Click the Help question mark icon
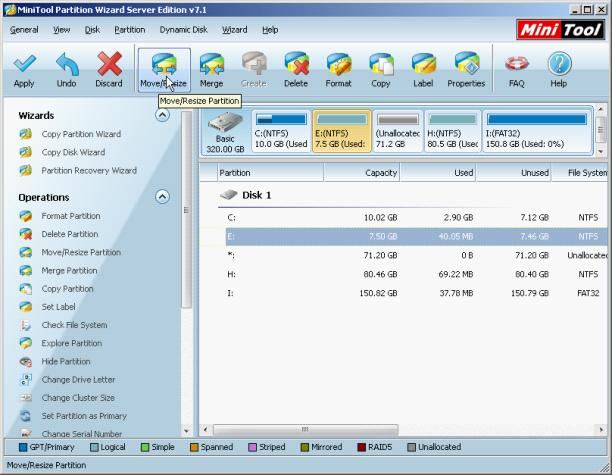The width and height of the screenshot is (612, 475). click(x=559, y=64)
